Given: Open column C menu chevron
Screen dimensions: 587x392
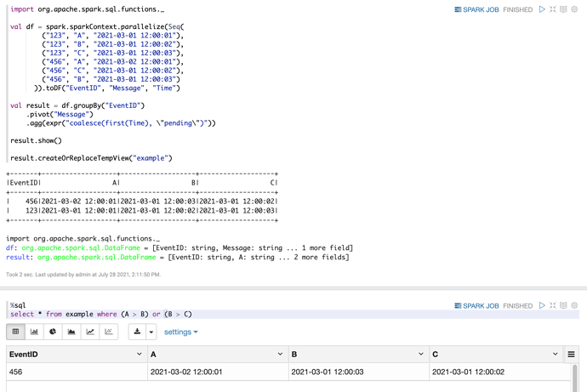Looking at the screenshot, I should (x=556, y=354).
